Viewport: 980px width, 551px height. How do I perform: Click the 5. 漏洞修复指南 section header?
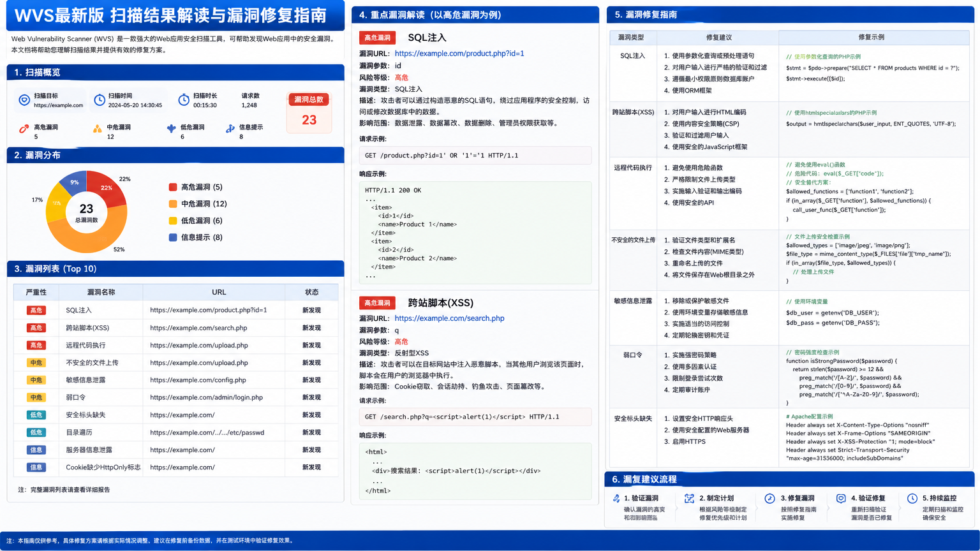coord(790,15)
